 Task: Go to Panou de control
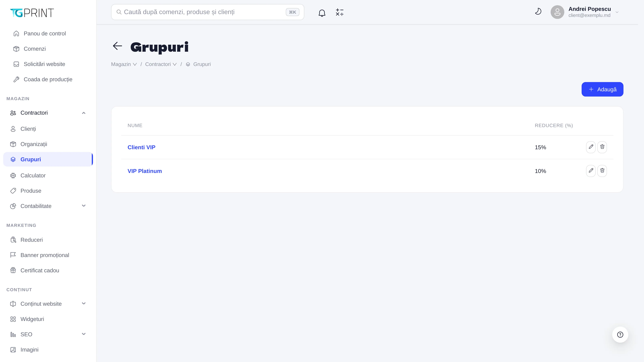(48, 33)
